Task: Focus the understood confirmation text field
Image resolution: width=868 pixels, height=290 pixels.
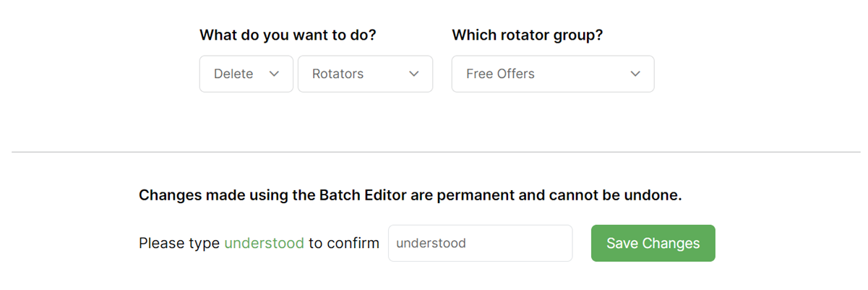Action: [x=480, y=243]
